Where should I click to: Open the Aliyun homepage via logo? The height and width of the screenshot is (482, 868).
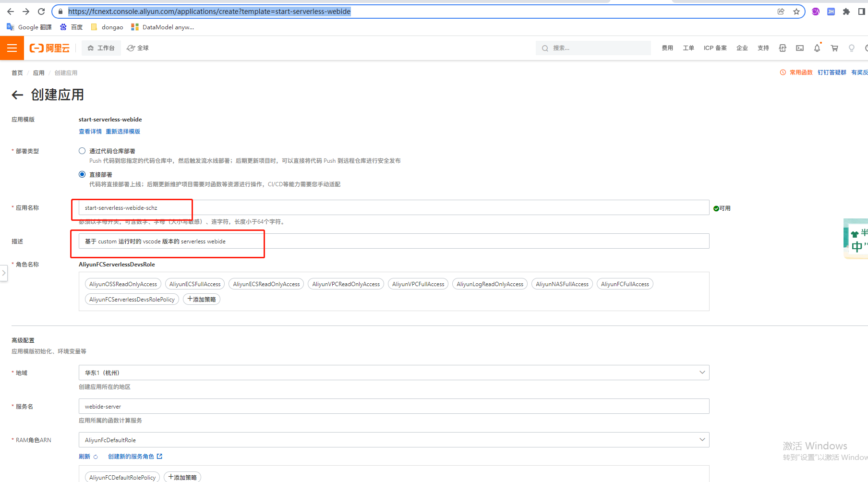click(49, 48)
